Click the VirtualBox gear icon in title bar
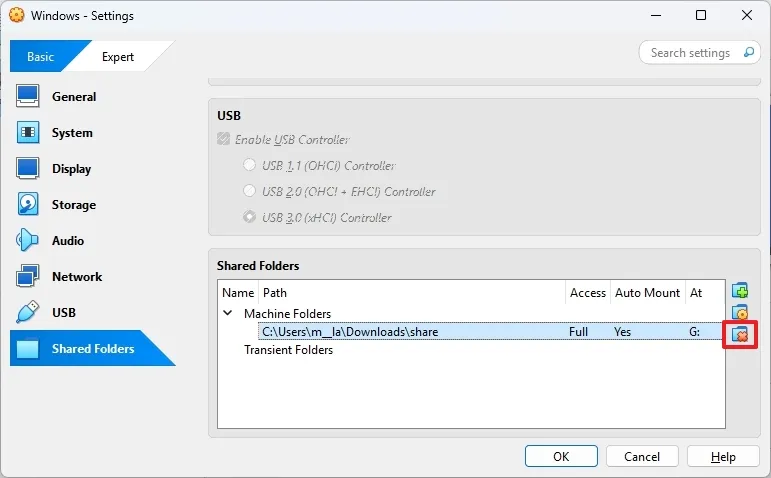The image size is (771, 478). tap(16, 15)
